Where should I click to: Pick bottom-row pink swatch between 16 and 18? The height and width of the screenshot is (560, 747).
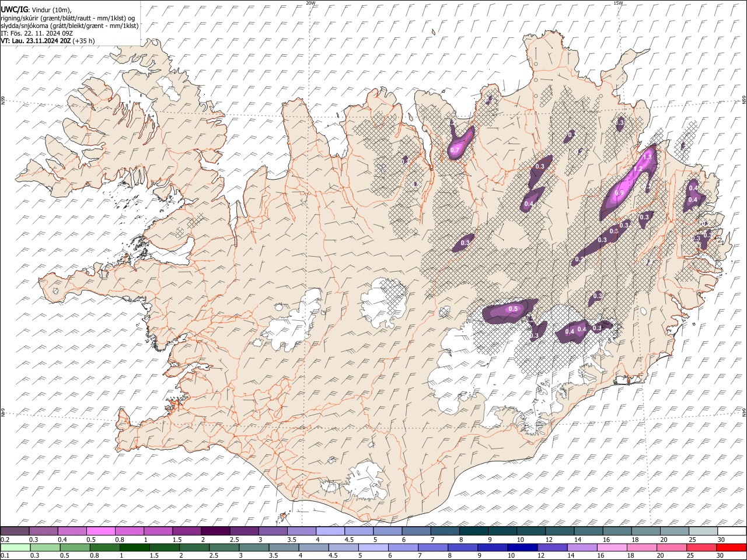coord(611,547)
